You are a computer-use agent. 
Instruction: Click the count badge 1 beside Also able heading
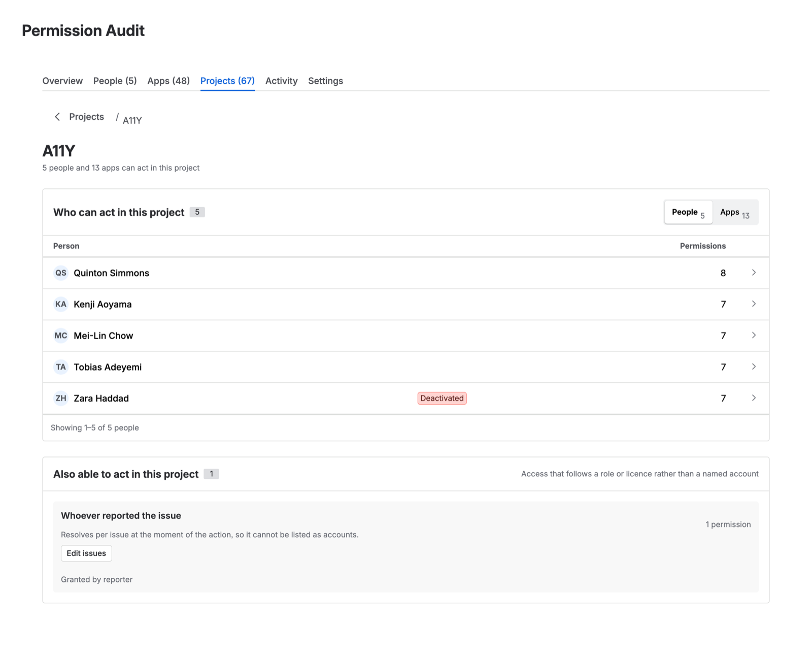pyautogui.click(x=211, y=474)
